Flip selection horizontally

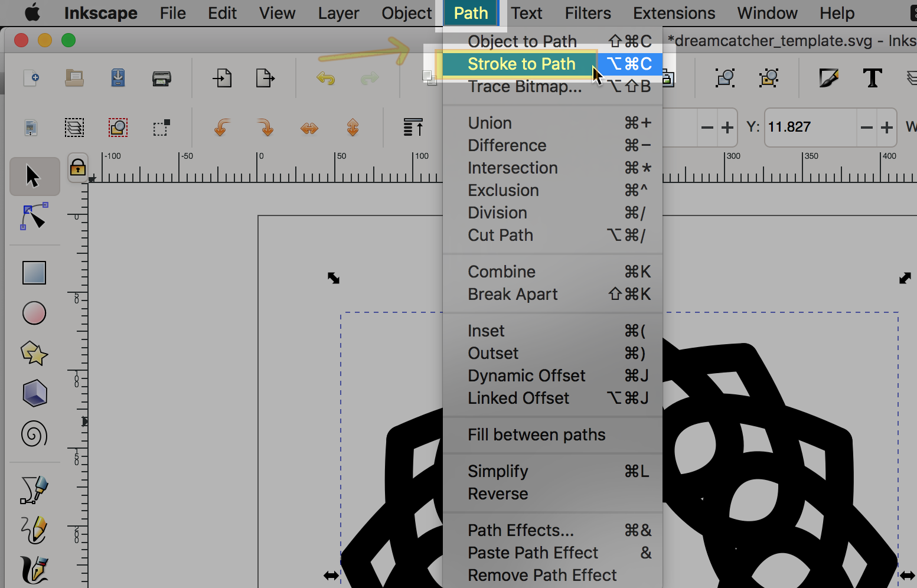pos(309,128)
